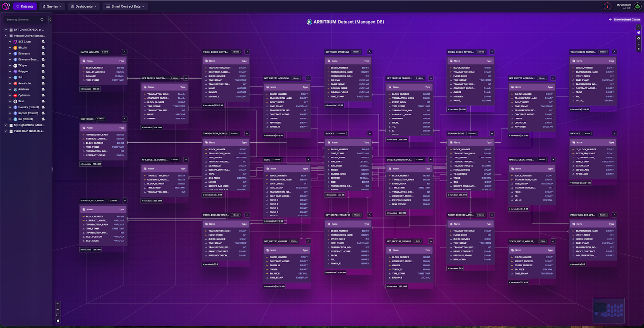Open the Smart Contract Data menu
Screen dimensions: 644x328
coord(125,6)
